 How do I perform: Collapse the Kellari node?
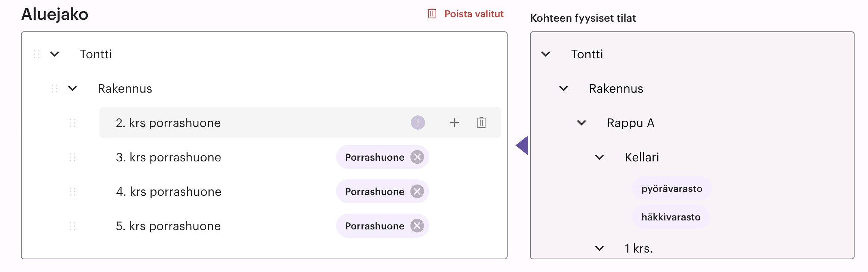pos(599,157)
